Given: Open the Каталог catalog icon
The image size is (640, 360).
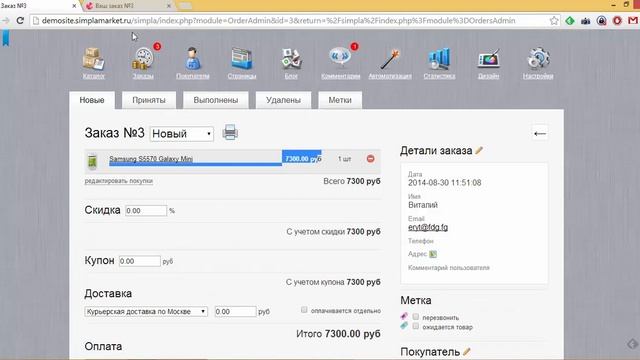Looking at the screenshot, I should [x=93, y=59].
